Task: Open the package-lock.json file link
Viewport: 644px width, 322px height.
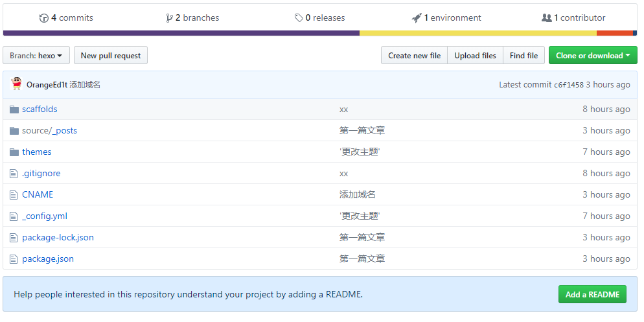Action: point(58,238)
